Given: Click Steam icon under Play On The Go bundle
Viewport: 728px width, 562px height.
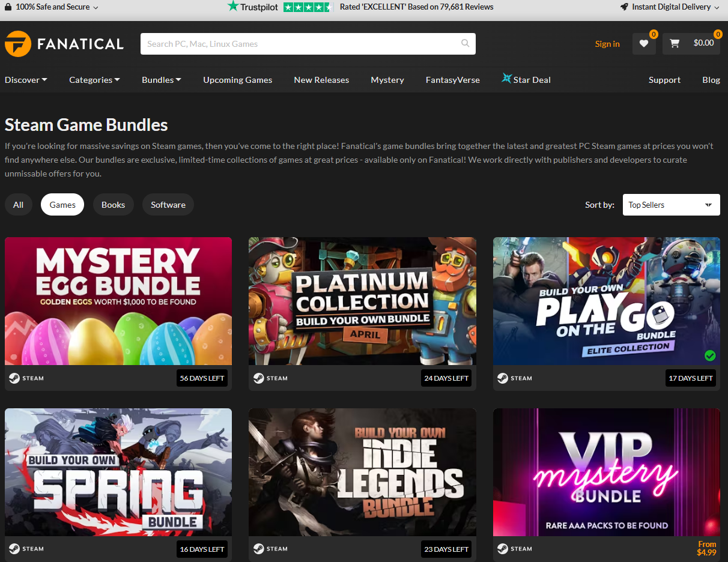Looking at the screenshot, I should coord(503,378).
